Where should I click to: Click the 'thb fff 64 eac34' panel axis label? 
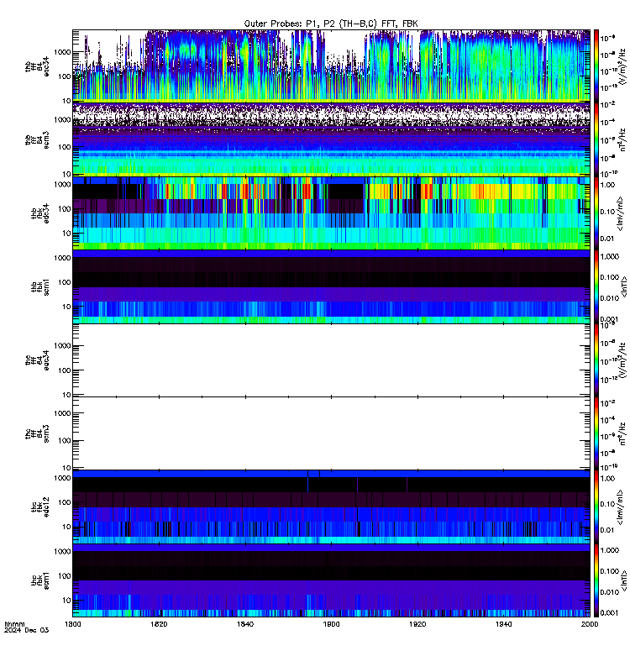click(37, 66)
